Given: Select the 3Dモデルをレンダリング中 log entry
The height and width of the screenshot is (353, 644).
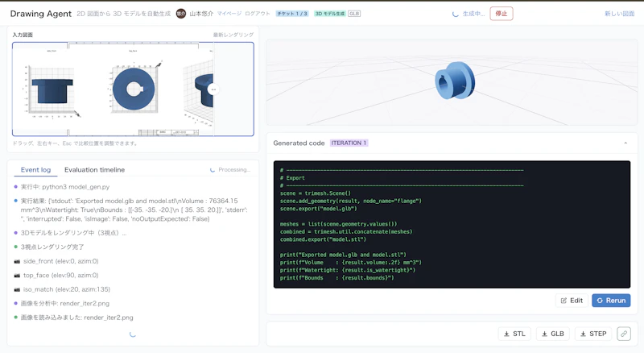Looking at the screenshot, I should [x=73, y=233].
